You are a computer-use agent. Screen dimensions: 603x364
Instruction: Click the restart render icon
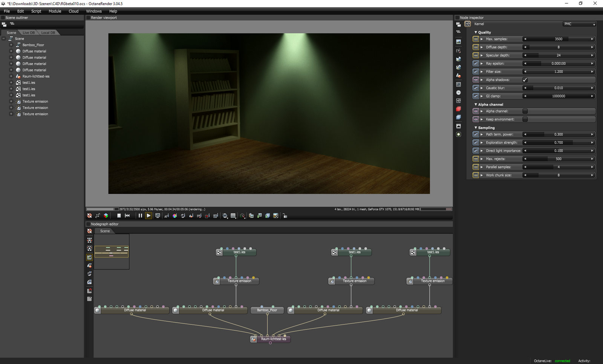(x=127, y=216)
